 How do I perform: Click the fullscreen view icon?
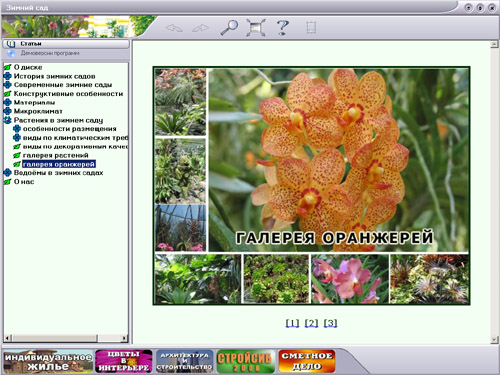point(256,27)
